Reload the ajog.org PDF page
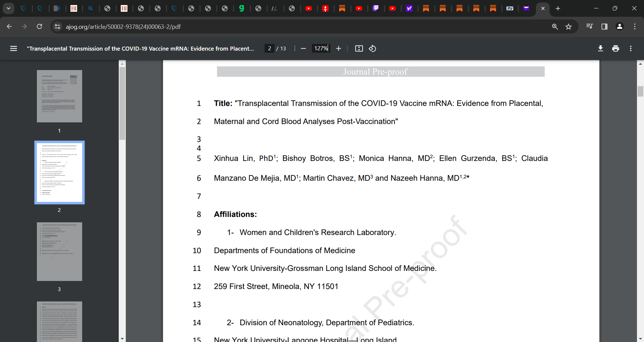The image size is (644, 342). [x=40, y=26]
